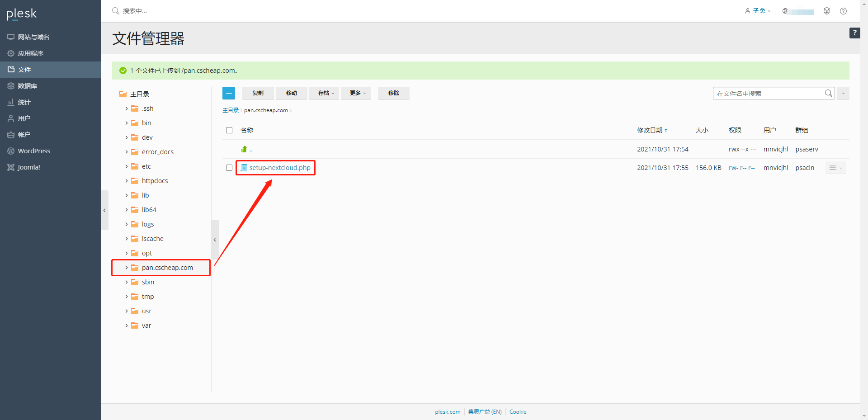Open the 更多 dropdown
Viewport: 868px width, 420px height.
[x=356, y=93]
